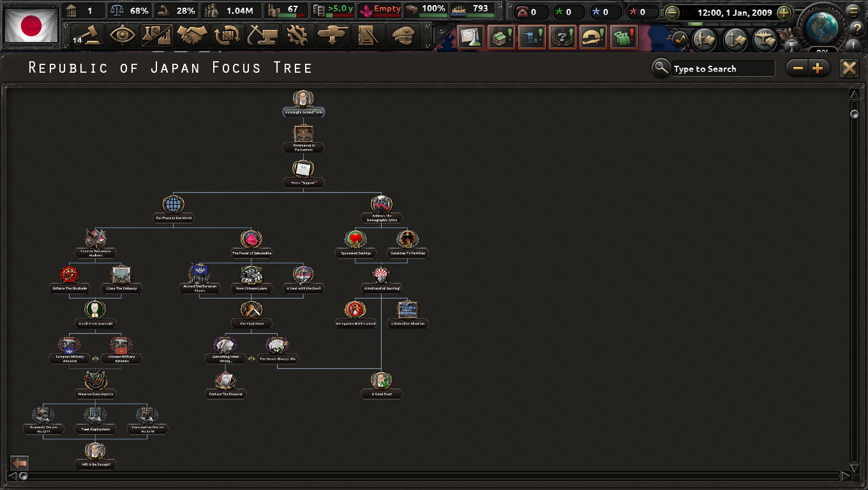868x490 pixels.
Task: Choose Massive Guns Imports focus
Action: [95, 385]
